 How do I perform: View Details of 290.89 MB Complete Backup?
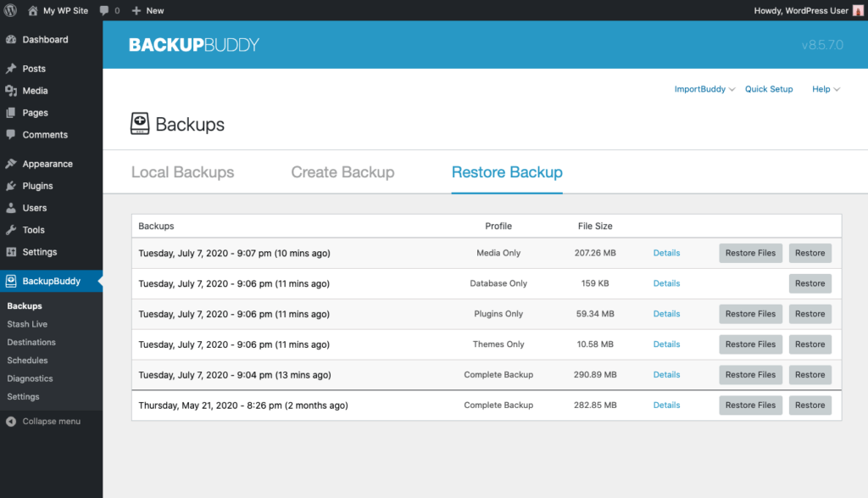(x=666, y=375)
